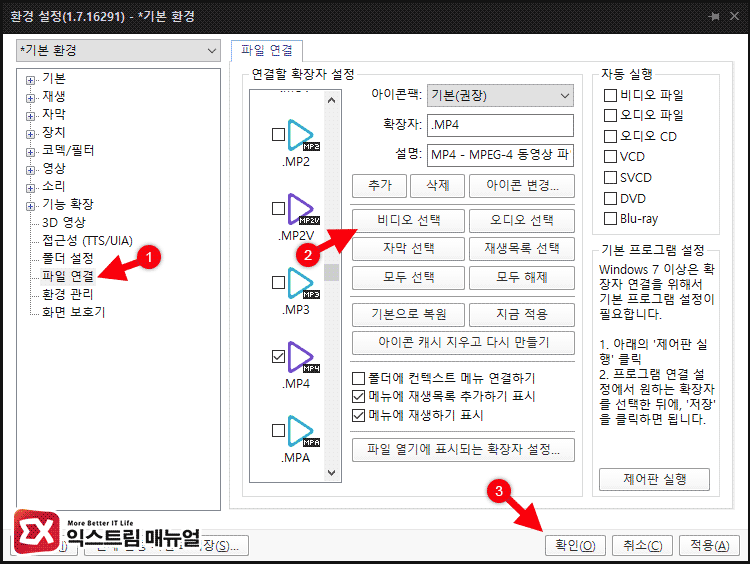
Task: Click the 모두 해제 button
Action: (x=522, y=277)
